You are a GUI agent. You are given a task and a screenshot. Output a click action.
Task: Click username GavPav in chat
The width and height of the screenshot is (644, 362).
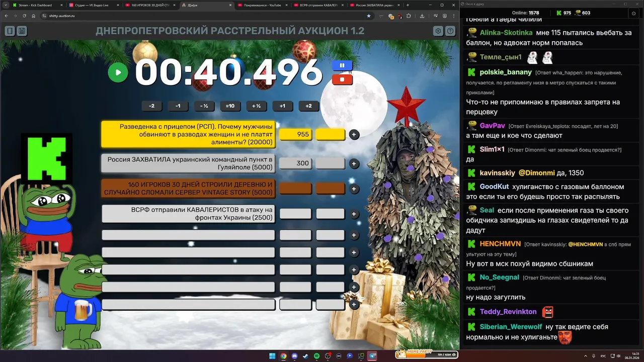point(493,126)
